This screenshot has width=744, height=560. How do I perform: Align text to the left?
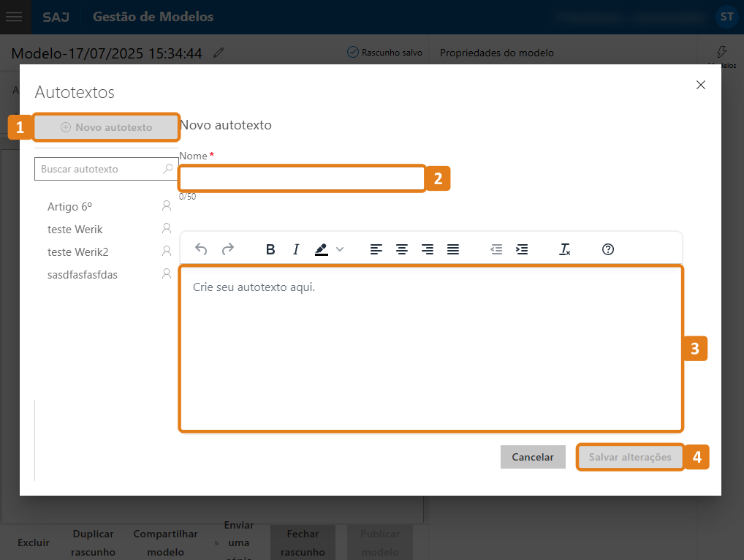pyautogui.click(x=376, y=249)
